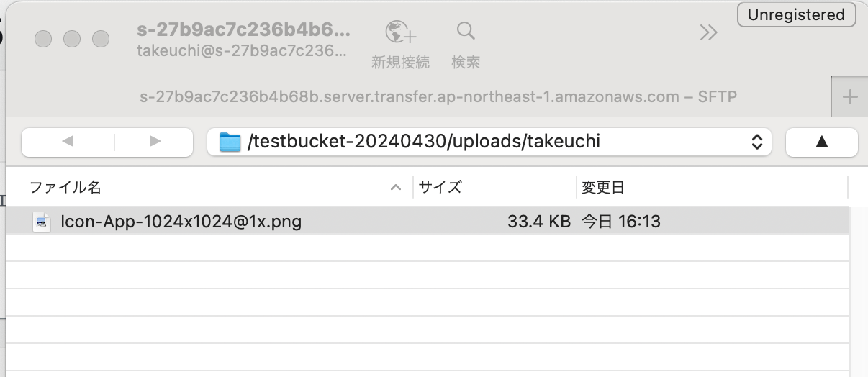The height and width of the screenshot is (377, 868).
Task: Toggle sort direction caret in filename column
Action: [395, 188]
